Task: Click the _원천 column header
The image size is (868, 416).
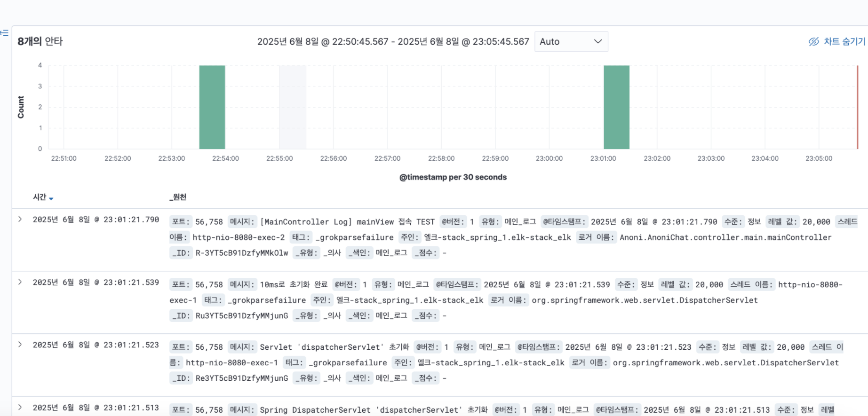Action: 178,197
